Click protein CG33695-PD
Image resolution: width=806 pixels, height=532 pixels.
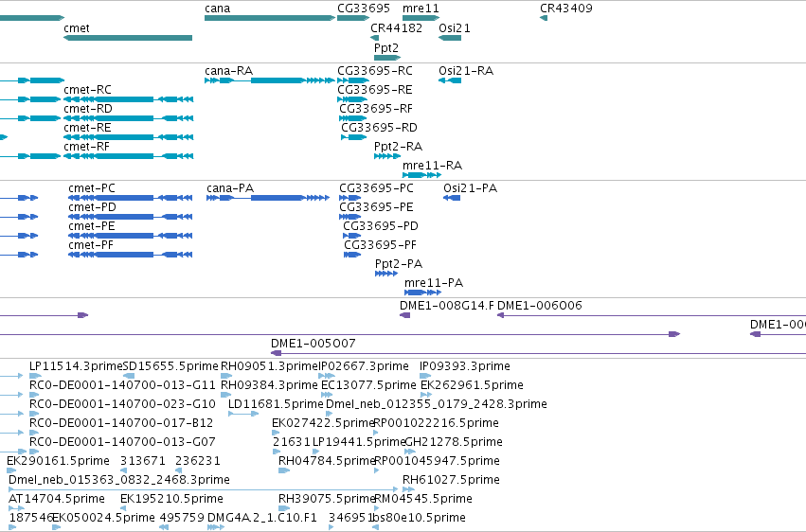[352, 236]
